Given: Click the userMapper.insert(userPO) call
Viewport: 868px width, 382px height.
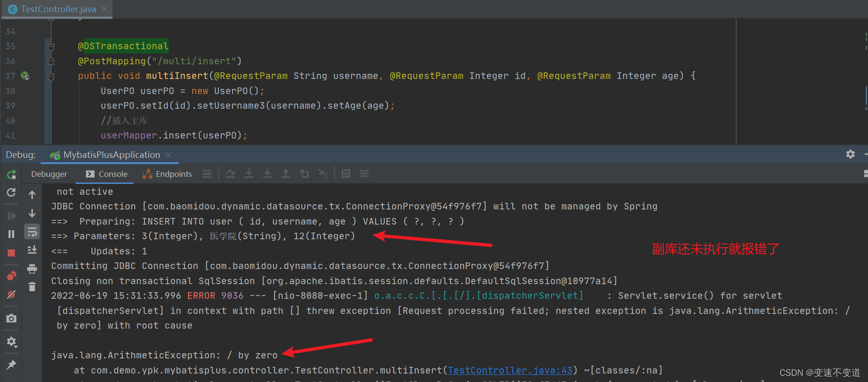Looking at the screenshot, I should click(x=174, y=135).
